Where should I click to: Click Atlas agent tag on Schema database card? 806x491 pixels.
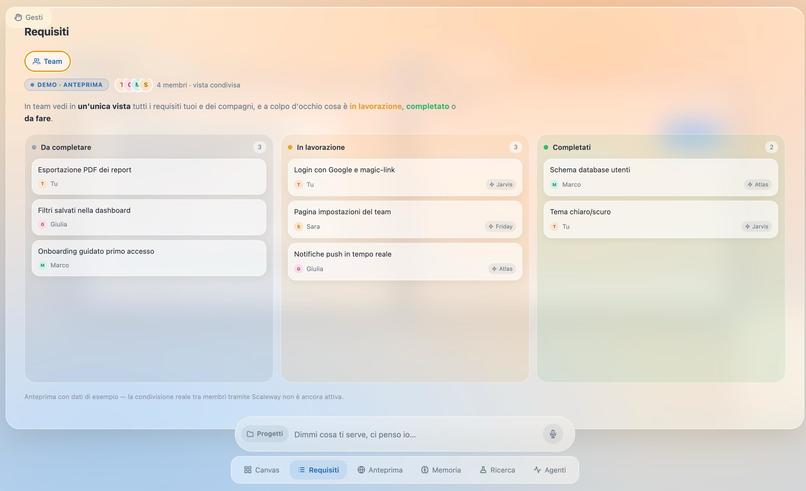click(x=758, y=185)
